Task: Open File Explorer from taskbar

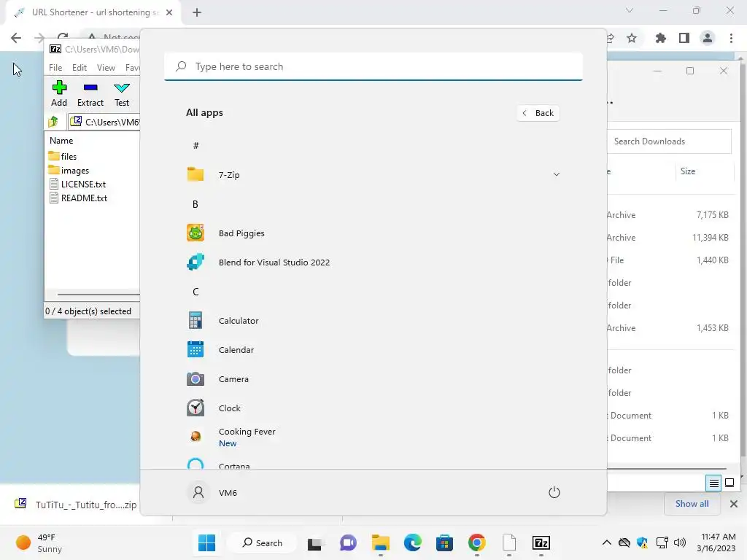Action: [380, 542]
